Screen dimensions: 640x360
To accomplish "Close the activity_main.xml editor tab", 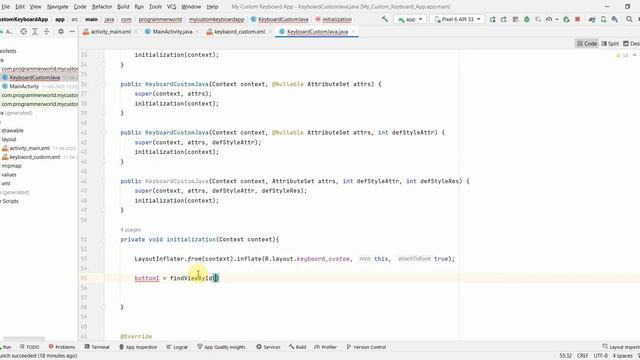I will 136,32.
